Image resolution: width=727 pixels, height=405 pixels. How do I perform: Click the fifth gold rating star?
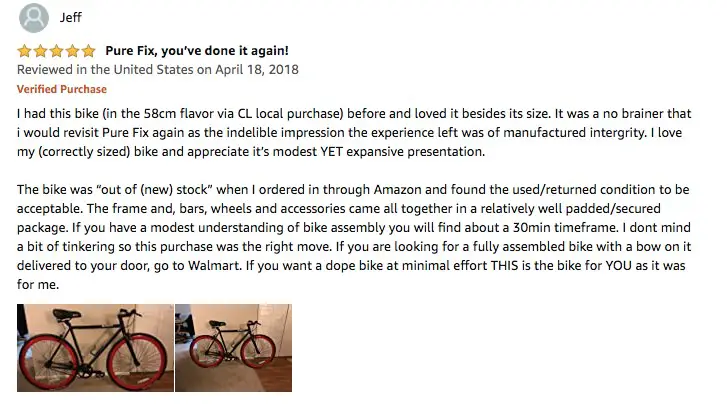(x=88, y=51)
